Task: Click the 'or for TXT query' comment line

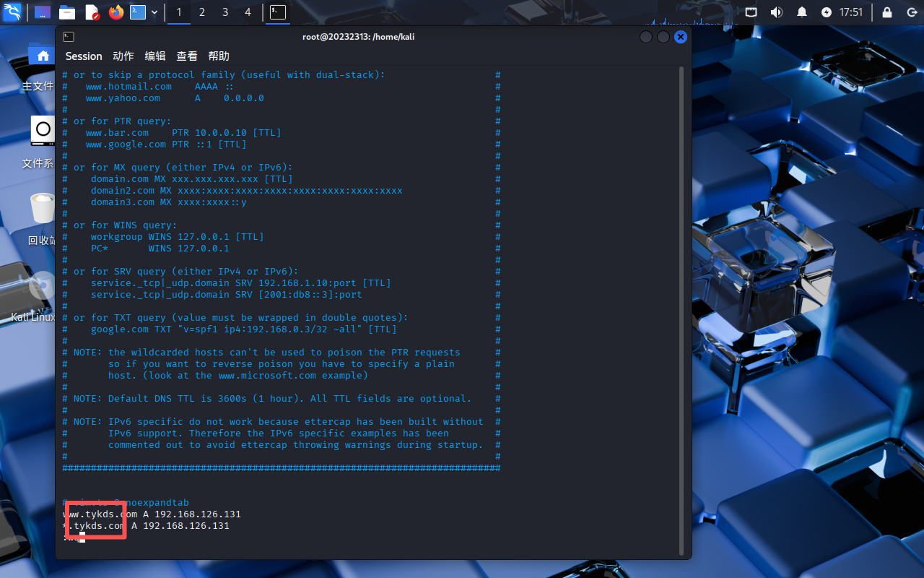Action: (241, 318)
